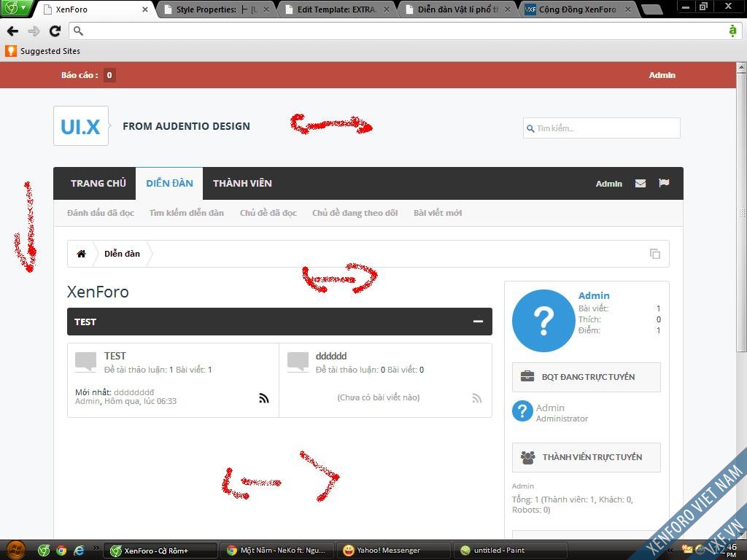This screenshot has width=747, height=560.
Task: Open the dddddd forum link
Action: click(331, 357)
